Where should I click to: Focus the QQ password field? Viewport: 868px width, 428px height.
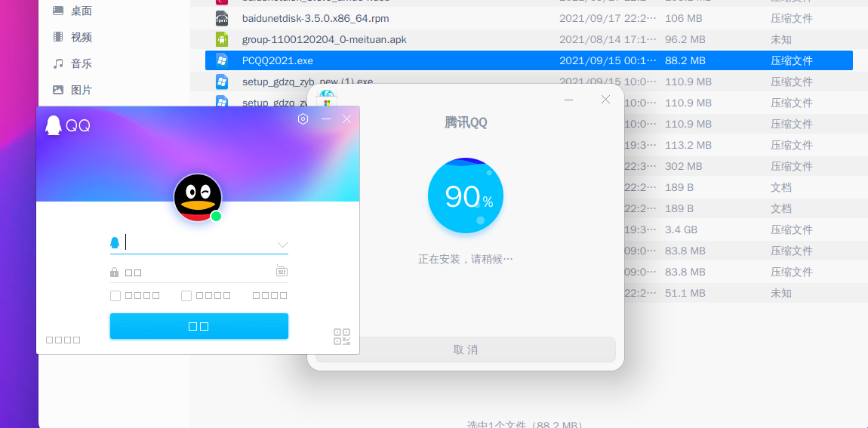coord(199,272)
